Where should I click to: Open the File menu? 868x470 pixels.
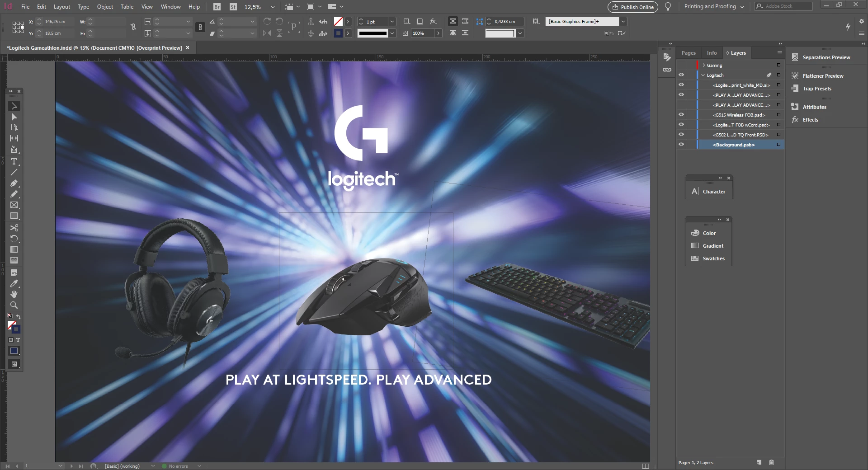point(25,7)
